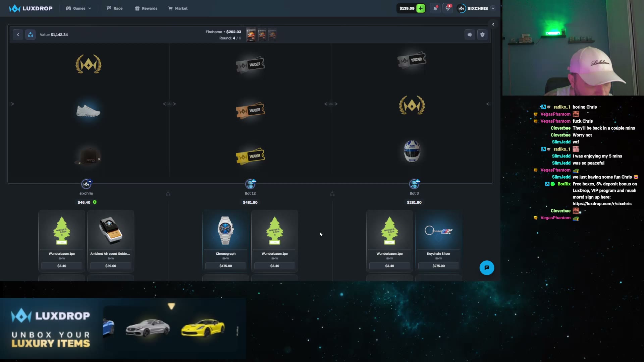Image resolution: width=644 pixels, height=362 pixels.
Task: Go back using the battle back arrow
Action: pyautogui.click(x=18, y=35)
